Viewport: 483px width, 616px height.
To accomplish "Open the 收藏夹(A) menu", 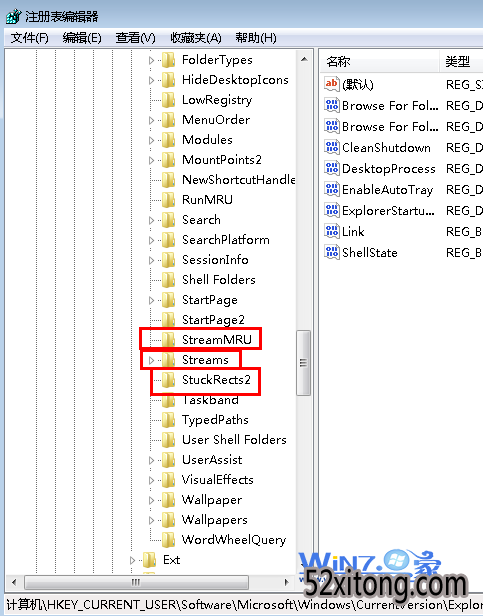I will (x=196, y=38).
